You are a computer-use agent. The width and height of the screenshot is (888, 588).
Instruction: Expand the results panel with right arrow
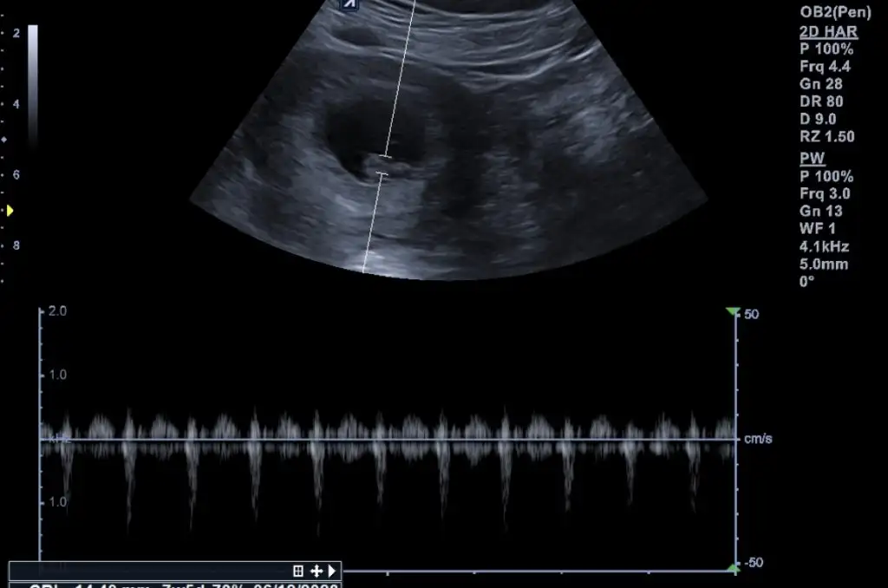[x=332, y=571]
